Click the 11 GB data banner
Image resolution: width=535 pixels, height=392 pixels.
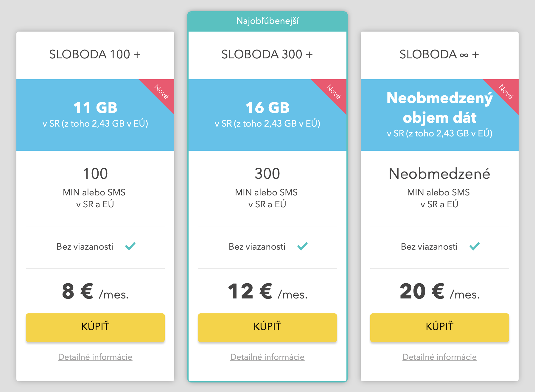95,115
